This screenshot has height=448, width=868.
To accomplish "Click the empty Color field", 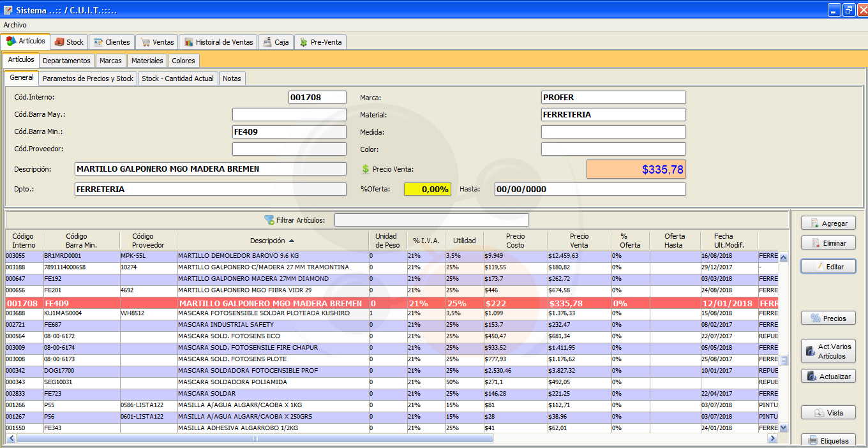I will coord(613,149).
